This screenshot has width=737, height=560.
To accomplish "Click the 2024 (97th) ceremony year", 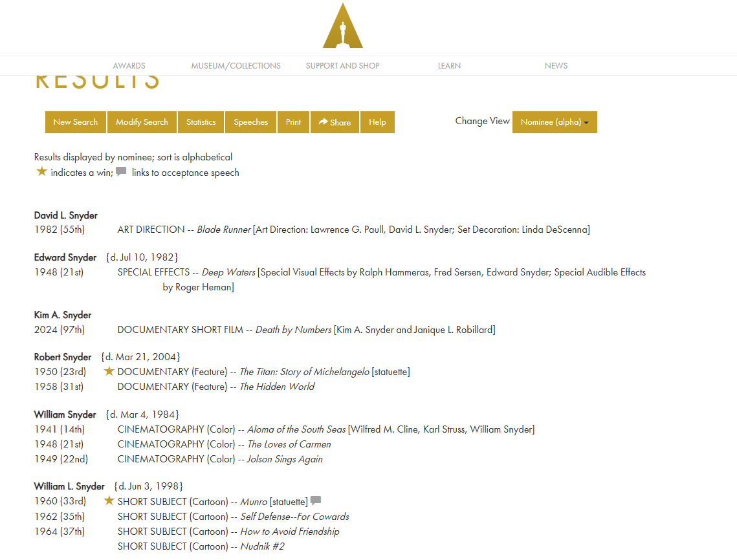I will (60, 330).
